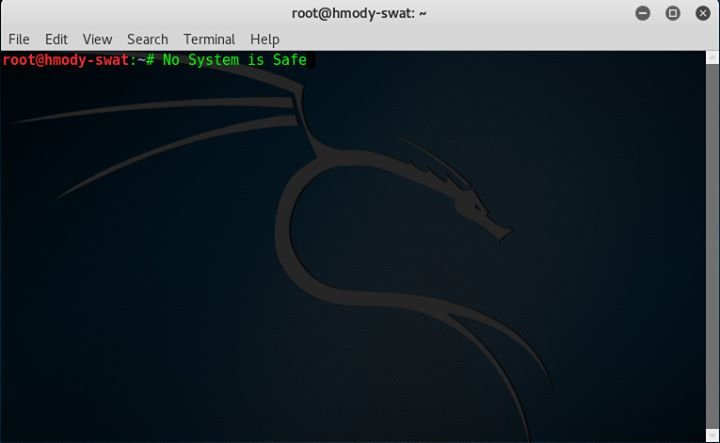Click the word "Safe" in the command line

[289, 60]
